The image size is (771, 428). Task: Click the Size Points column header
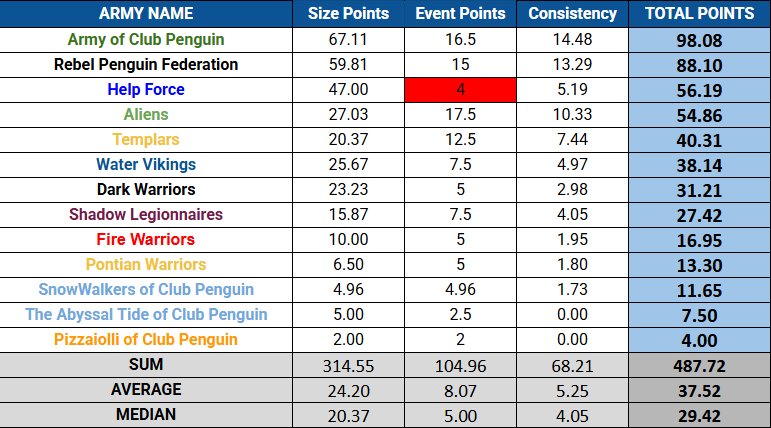[x=348, y=13]
